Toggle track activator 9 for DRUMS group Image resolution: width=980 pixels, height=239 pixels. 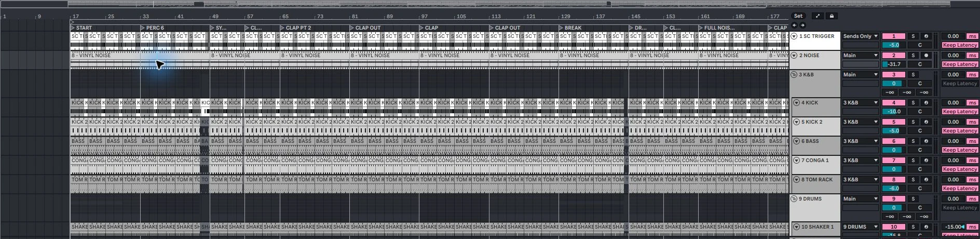(894, 199)
